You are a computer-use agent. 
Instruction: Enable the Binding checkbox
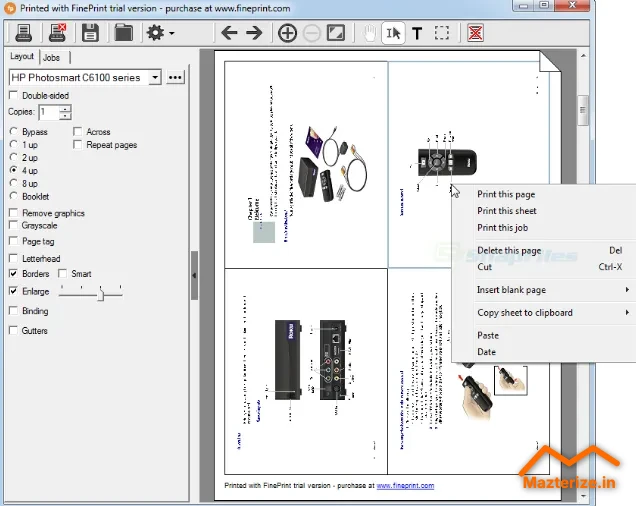point(13,311)
